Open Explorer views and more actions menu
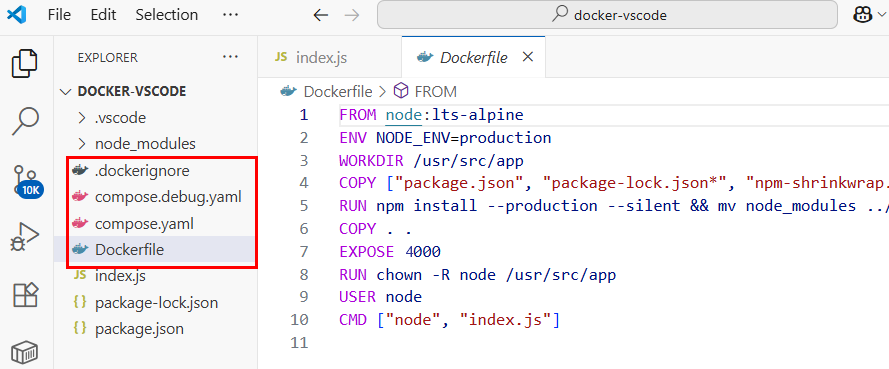 pos(230,57)
